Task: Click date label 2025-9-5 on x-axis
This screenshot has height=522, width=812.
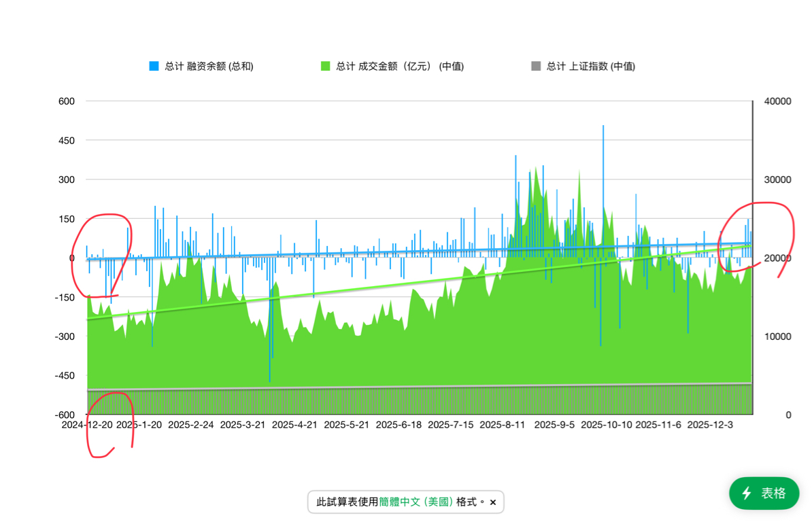Action: pyautogui.click(x=554, y=425)
